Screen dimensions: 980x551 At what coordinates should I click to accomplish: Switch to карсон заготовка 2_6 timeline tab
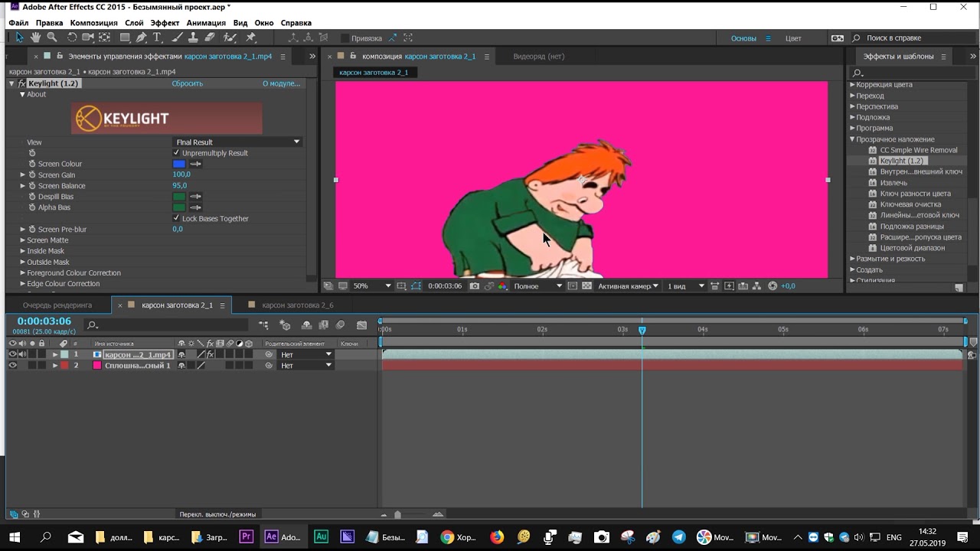click(298, 305)
